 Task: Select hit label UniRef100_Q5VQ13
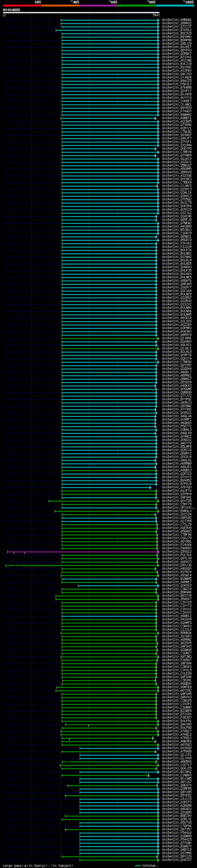[x=177, y=552]
